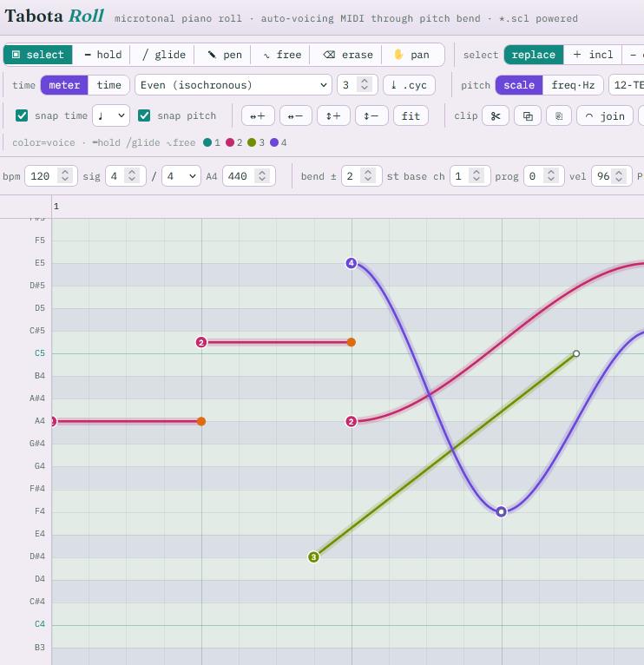
Task: Pick the free curve tool
Action: (x=282, y=55)
